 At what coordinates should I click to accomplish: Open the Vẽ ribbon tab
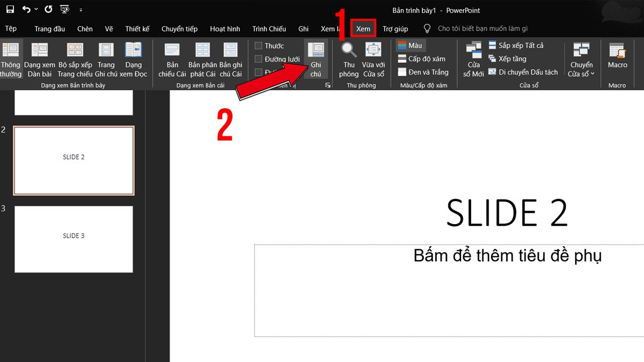109,29
